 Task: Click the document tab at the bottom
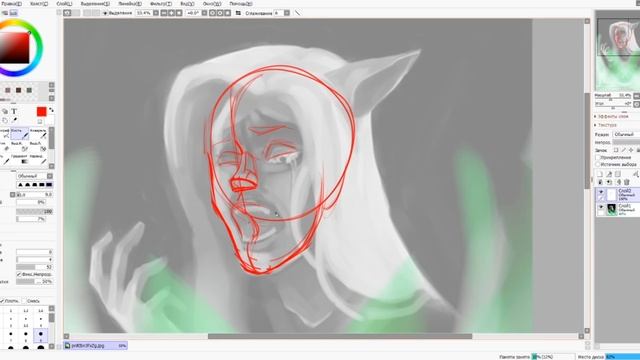click(96, 346)
